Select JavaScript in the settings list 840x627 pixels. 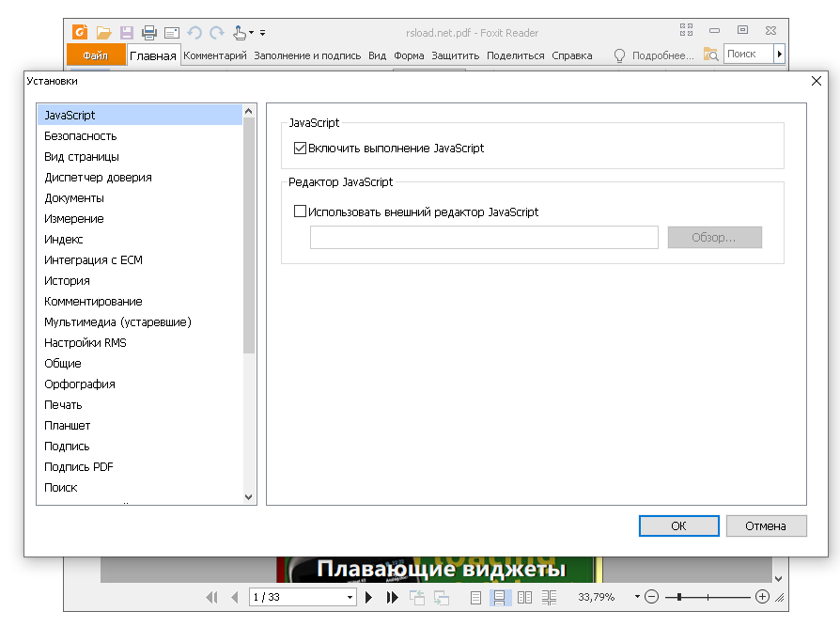tap(140, 116)
